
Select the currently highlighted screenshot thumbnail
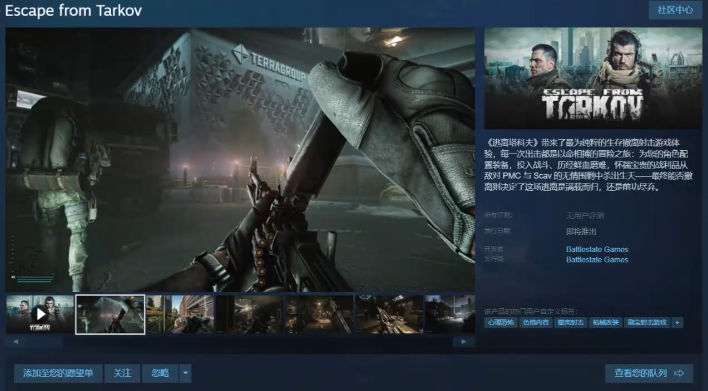click(x=110, y=314)
